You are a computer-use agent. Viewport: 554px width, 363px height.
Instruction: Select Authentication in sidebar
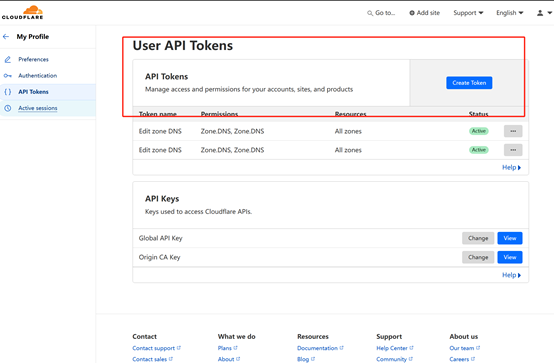[37, 76]
